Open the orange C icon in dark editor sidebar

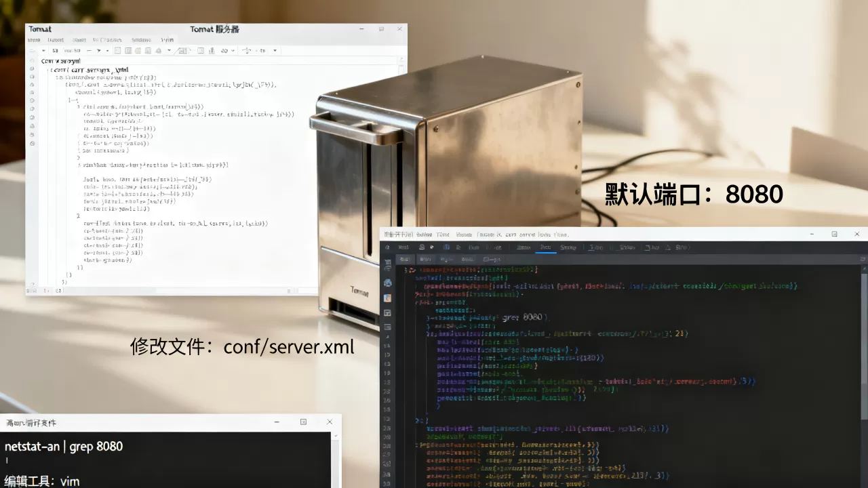click(388, 298)
